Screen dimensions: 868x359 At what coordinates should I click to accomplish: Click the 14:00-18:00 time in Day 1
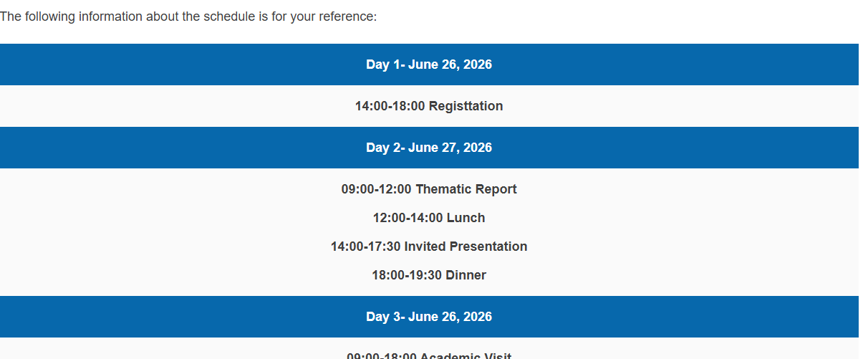pyautogui.click(x=390, y=106)
